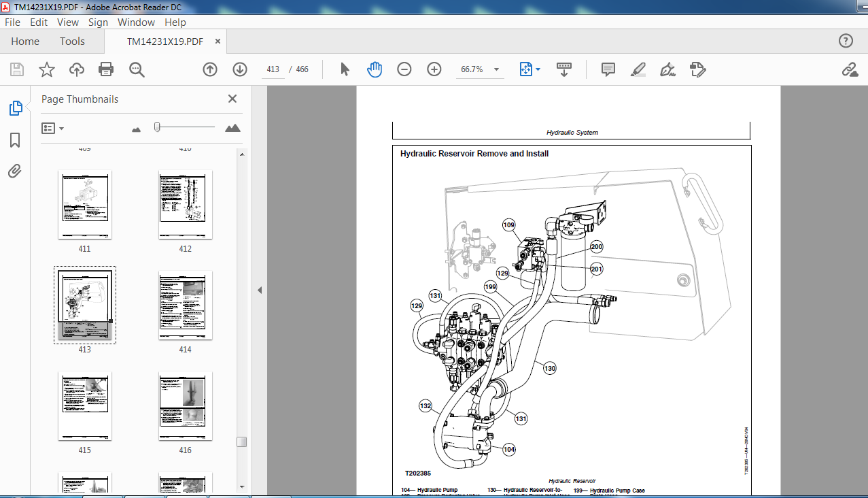Open the View menu

(68, 22)
